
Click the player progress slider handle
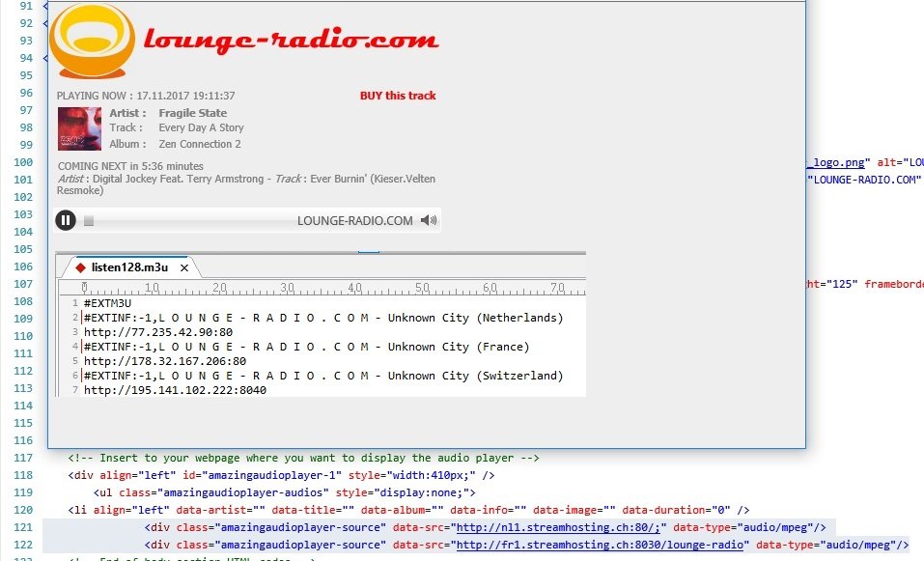click(x=89, y=221)
